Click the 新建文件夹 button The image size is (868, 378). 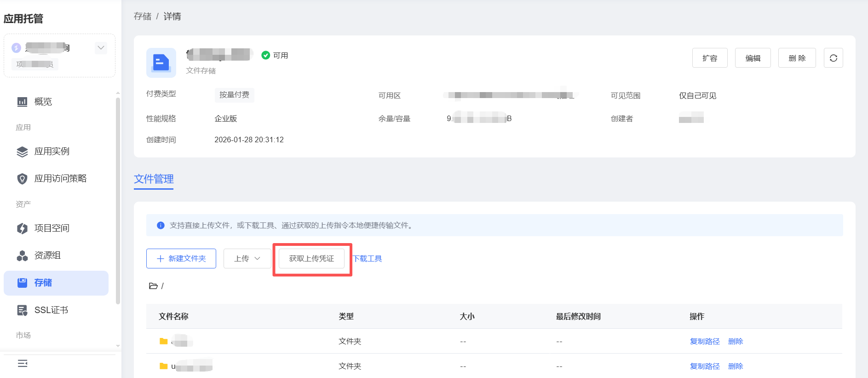(181, 259)
